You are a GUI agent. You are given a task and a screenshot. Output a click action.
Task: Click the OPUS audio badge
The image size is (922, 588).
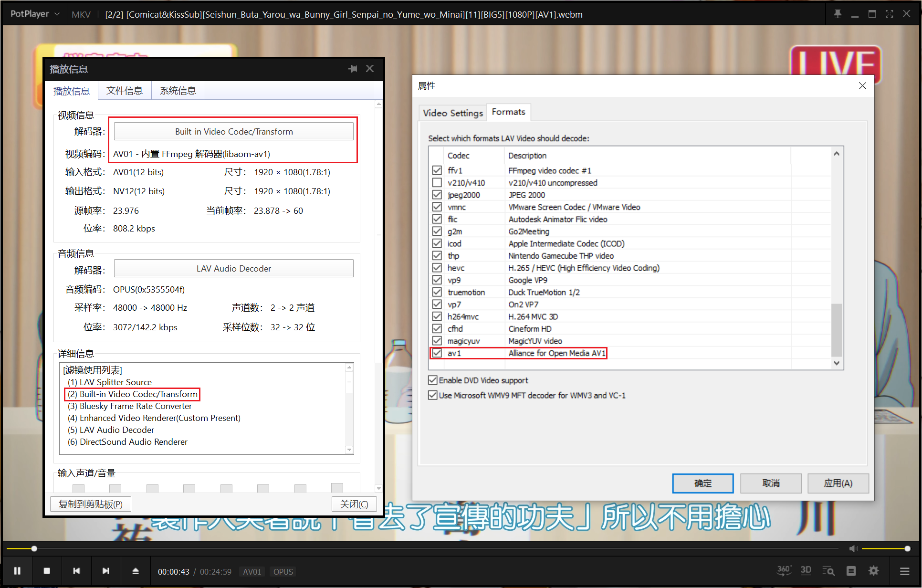(283, 572)
